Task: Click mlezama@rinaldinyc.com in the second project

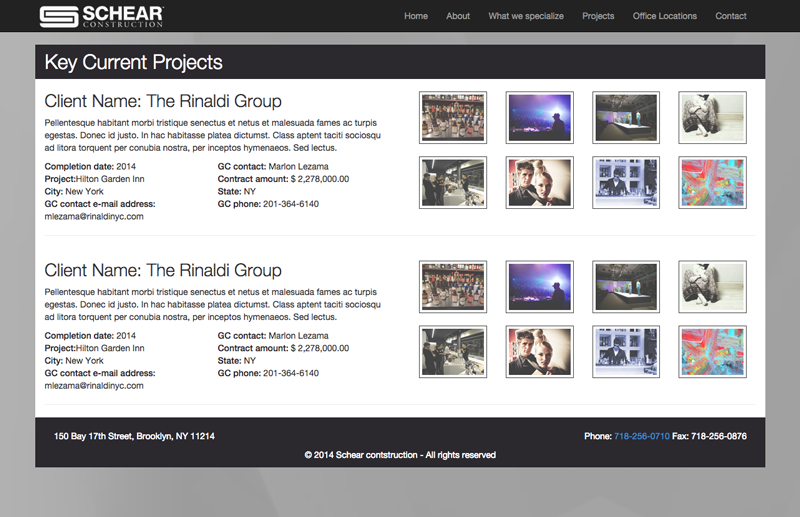Action: 94,386
